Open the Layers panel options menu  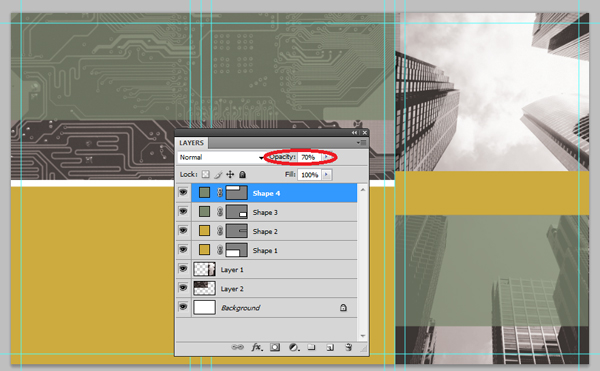click(361, 143)
